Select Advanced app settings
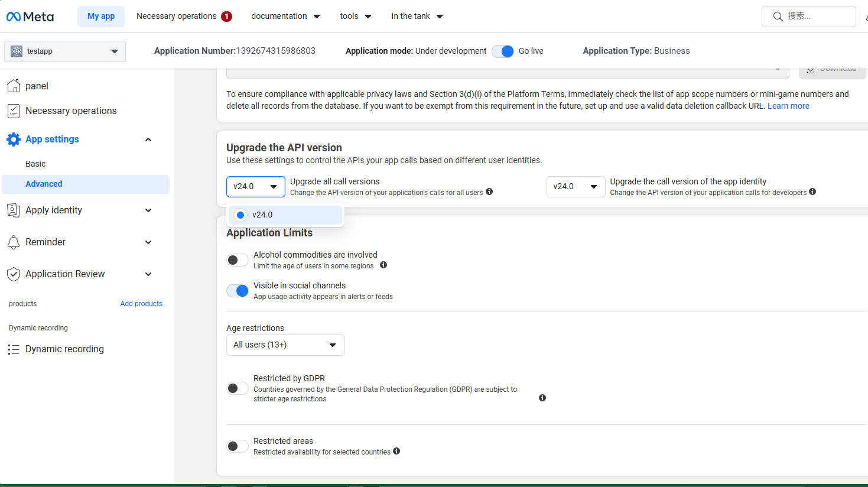Image resolution: width=868 pixels, height=487 pixels. 86,184
